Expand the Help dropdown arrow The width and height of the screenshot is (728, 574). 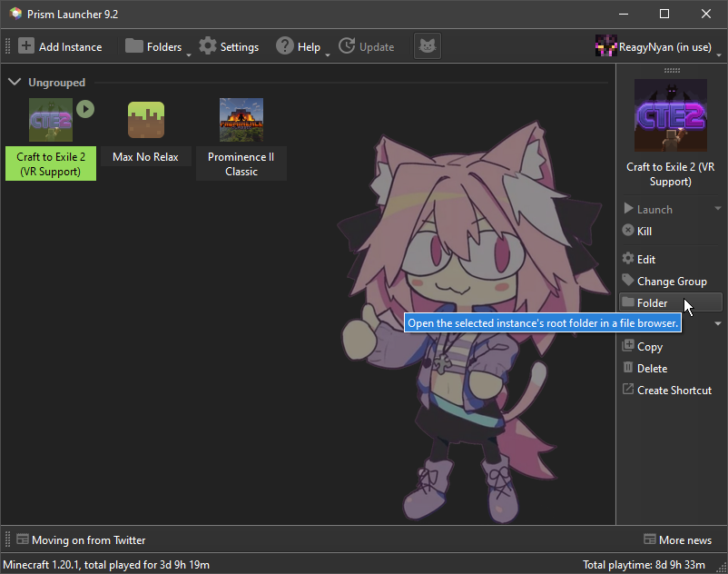[x=328, y=54]
